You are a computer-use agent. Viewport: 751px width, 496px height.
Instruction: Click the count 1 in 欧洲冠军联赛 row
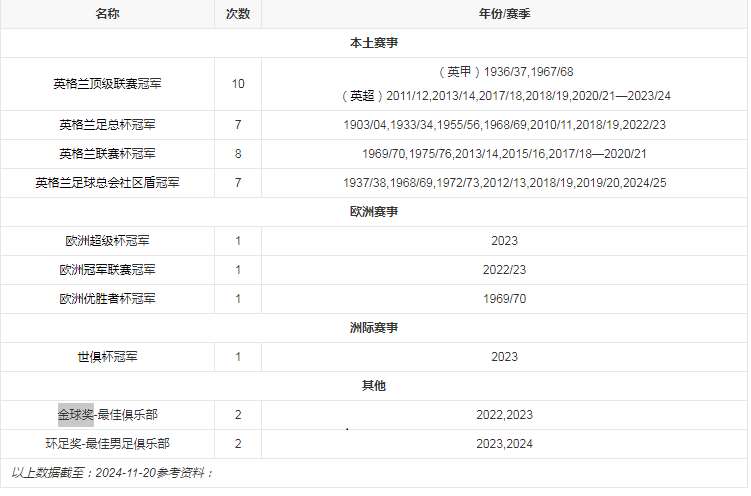238,270
